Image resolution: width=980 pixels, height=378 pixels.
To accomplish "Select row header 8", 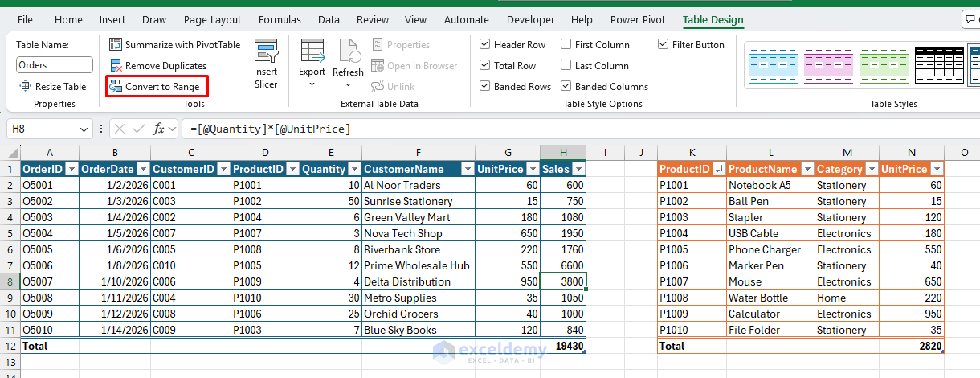I will click(x=12, y=281).
